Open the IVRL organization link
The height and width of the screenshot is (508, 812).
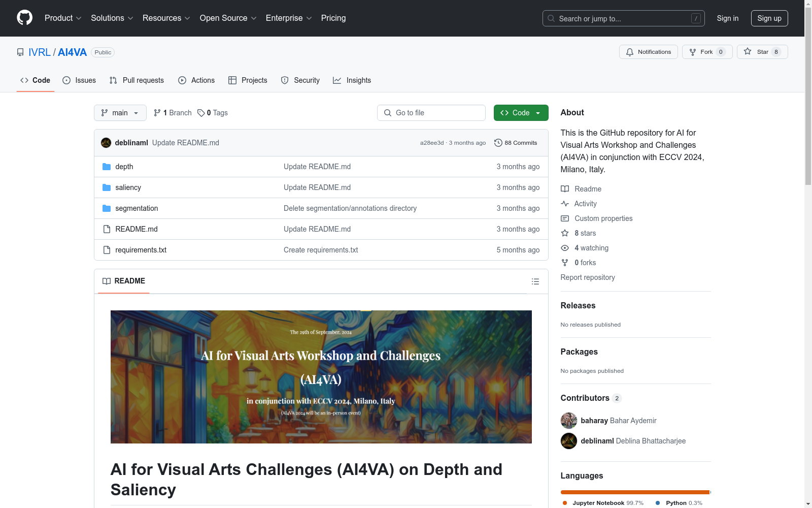pyautogui.click(x=40, y=52)
